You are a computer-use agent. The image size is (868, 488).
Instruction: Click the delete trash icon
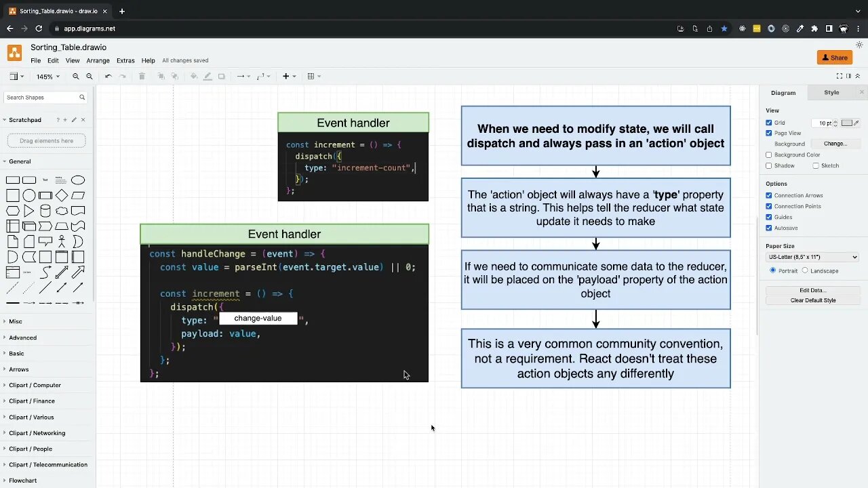point(142,77)
